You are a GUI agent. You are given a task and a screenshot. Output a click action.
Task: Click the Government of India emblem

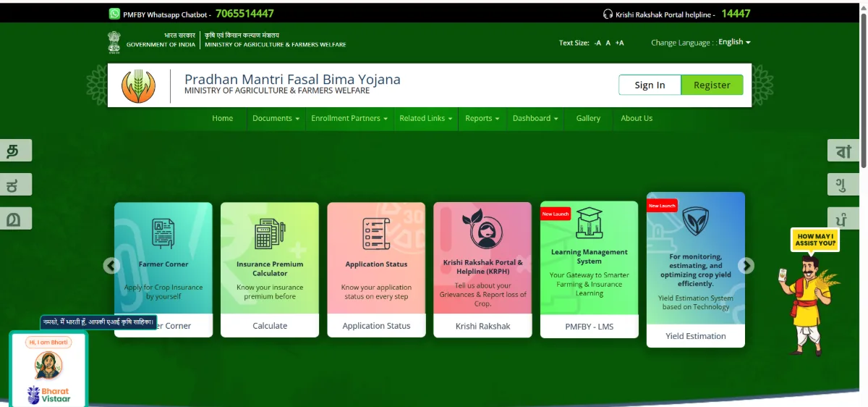114,42
